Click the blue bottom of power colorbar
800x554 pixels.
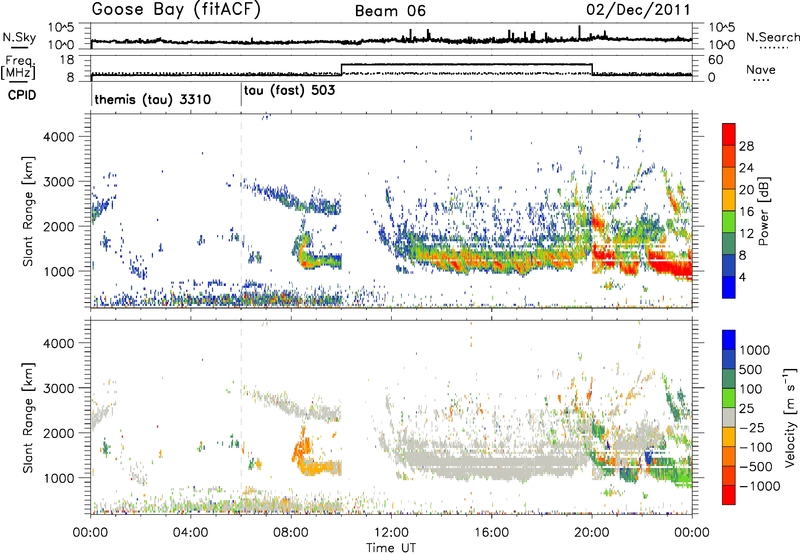pyautogui.click(x=729, y=287)
